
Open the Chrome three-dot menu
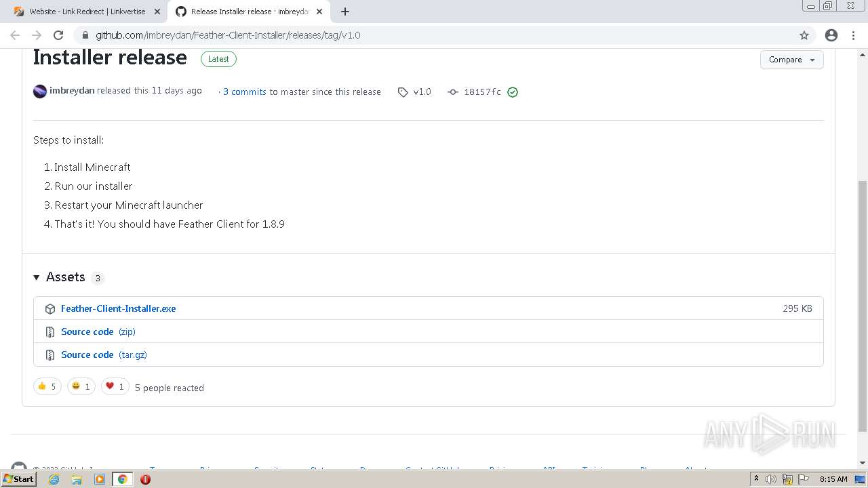point(853,35)
